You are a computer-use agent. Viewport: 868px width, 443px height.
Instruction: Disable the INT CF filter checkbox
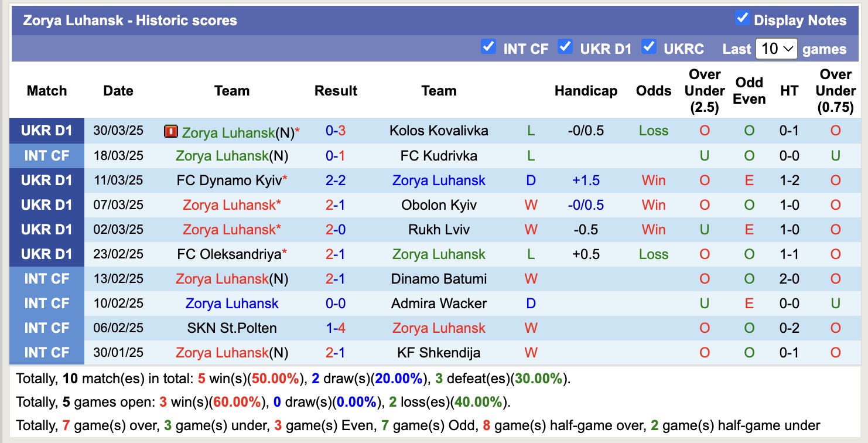point(488,47)
